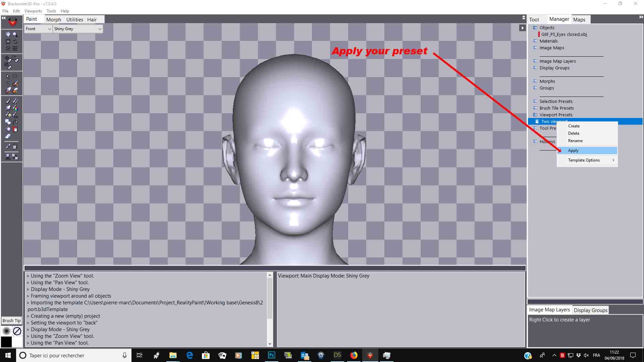Select the Display Groups tree item

(554, 68)
